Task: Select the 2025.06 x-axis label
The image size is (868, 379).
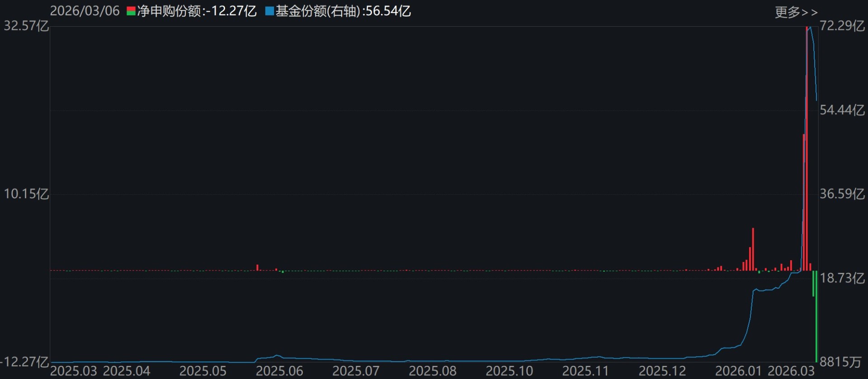Action: click(279, 371)
